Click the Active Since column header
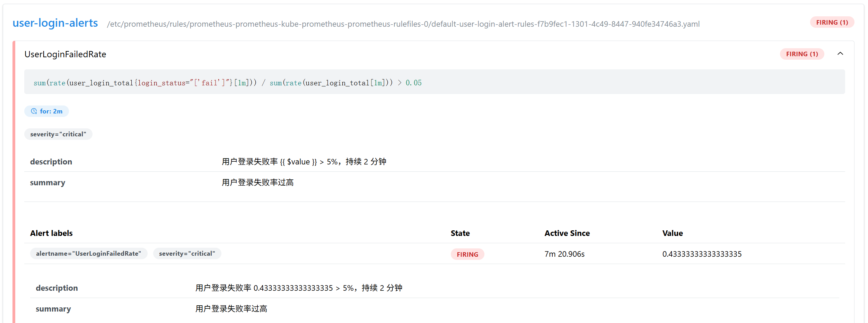The height and width of the screenshot is (323, 868). pyautogui.click(x=567, y=233)
